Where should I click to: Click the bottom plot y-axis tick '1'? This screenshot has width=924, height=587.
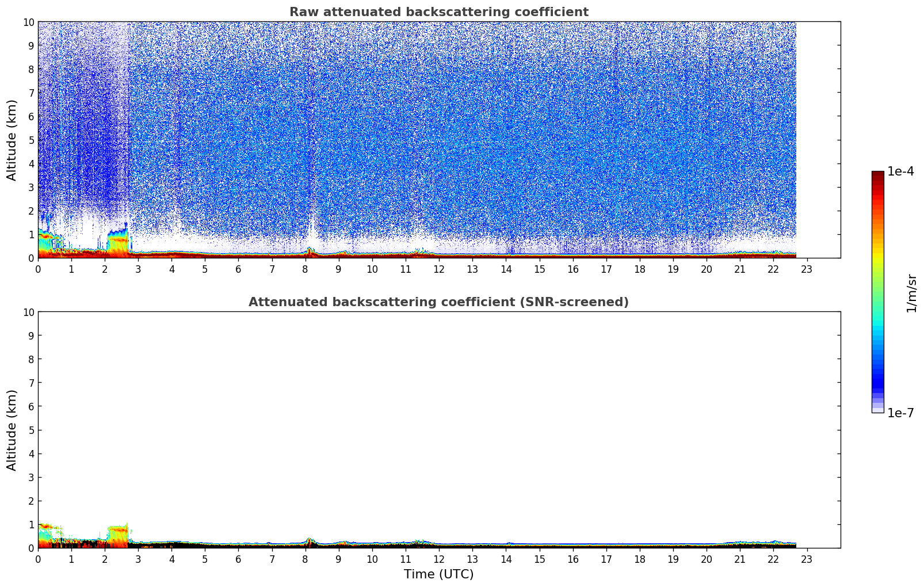click(x=32, y=524)
